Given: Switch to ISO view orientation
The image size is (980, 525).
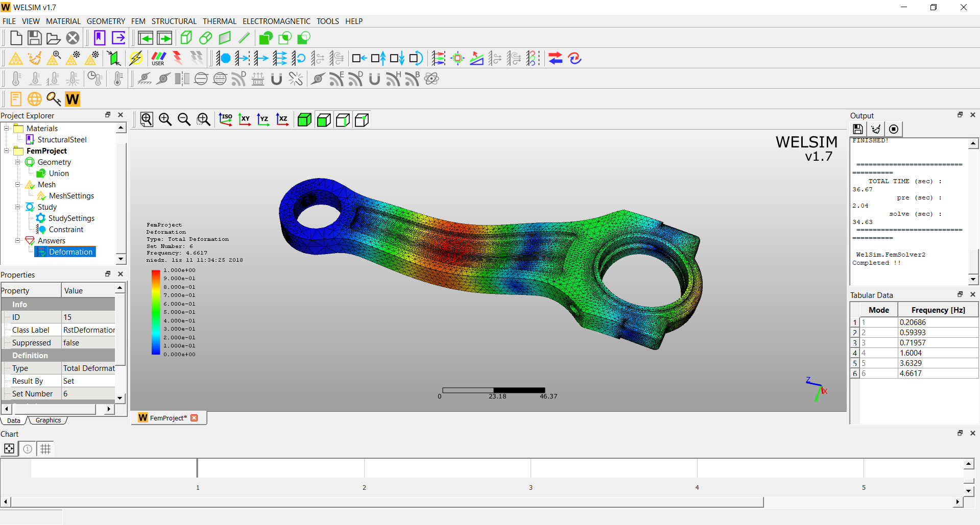Looking at the screenshot, I should [x=226, y=120].
